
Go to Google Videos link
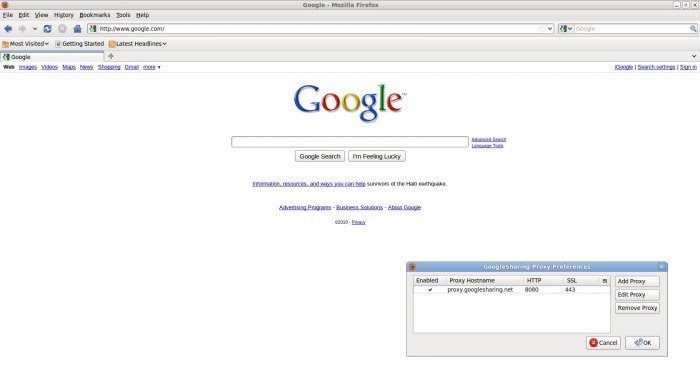49,67
